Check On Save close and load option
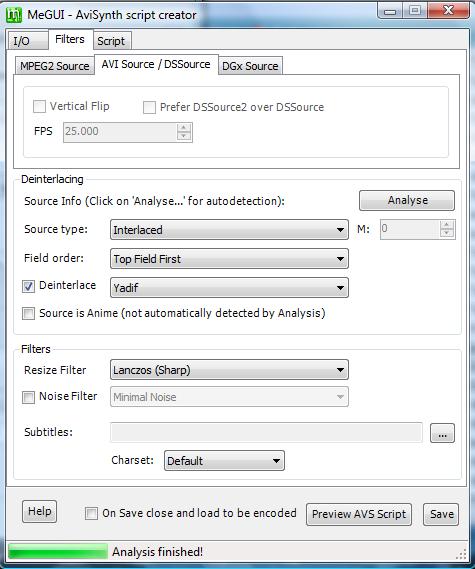Screen dimensions: 475x569 pos(91,513)
